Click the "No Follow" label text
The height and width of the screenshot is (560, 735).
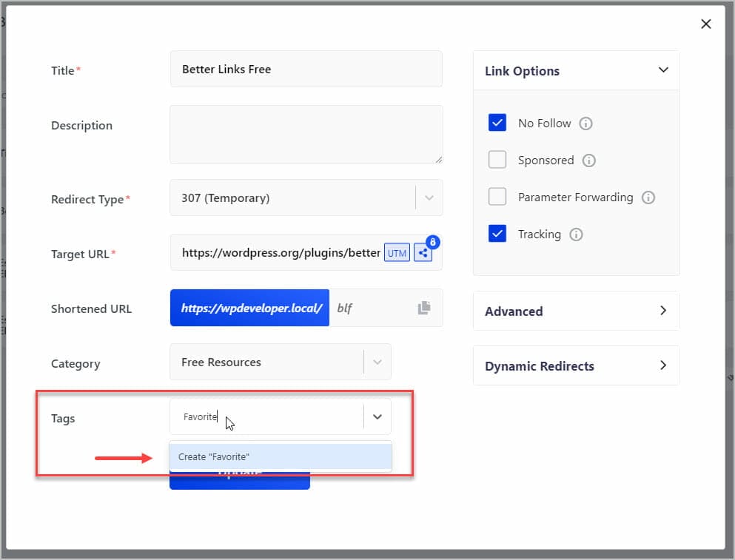[x=544, y=124]
